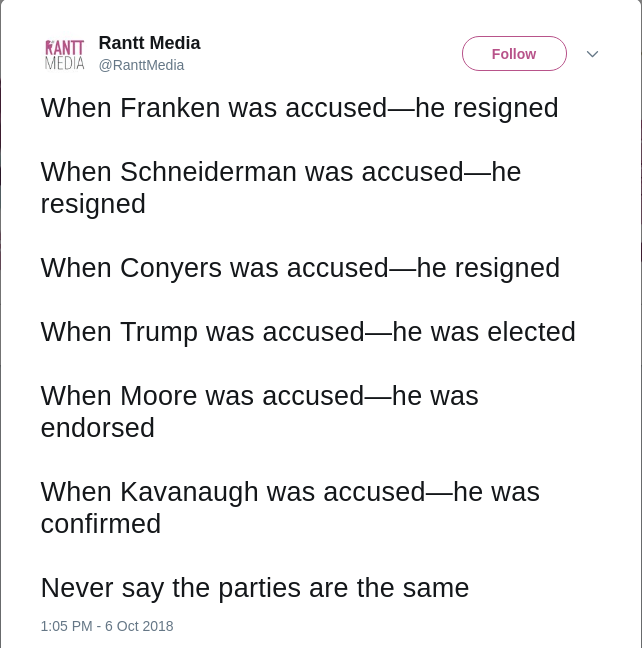Click the word 'resigned' under Schneiderman
Image resolution: width=642 pixels, height=648 pixels.
tap(93, 204)
